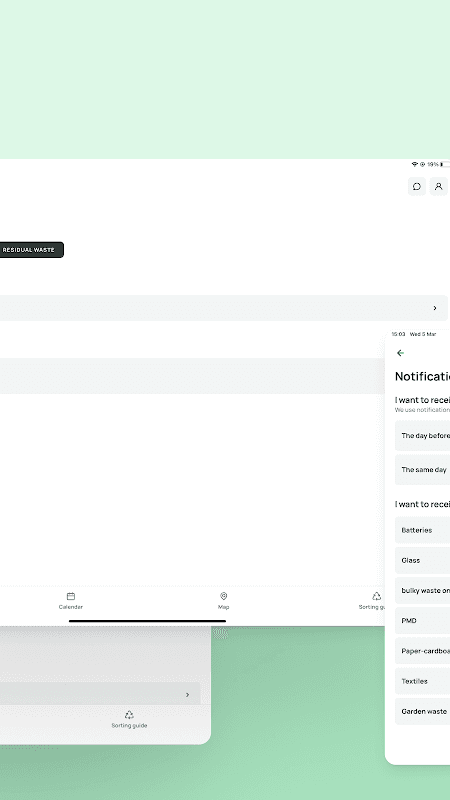Click the Calendar tab icon

click(71, 596)
